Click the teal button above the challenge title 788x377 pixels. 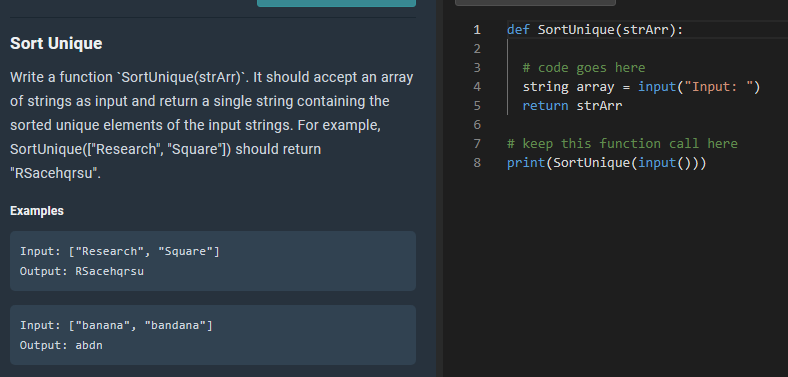[x=336, y=3]
